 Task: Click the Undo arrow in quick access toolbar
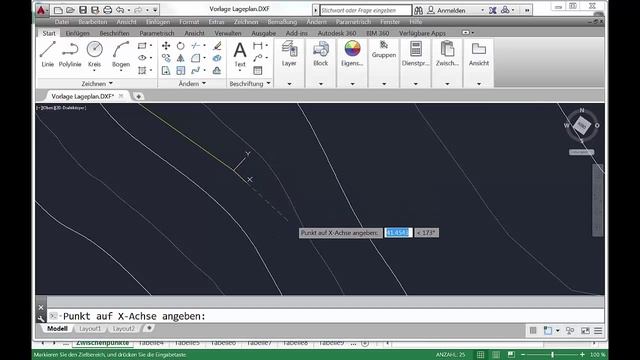120,10
